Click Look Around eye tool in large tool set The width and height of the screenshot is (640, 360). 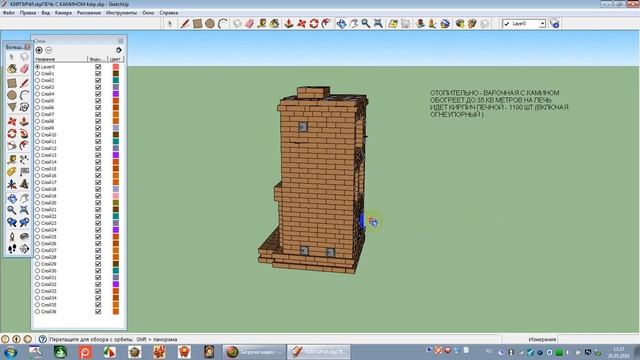coord(24,236)
